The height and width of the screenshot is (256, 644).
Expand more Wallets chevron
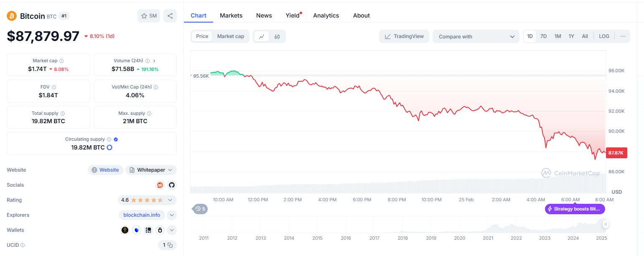click(x=172, y=230)
